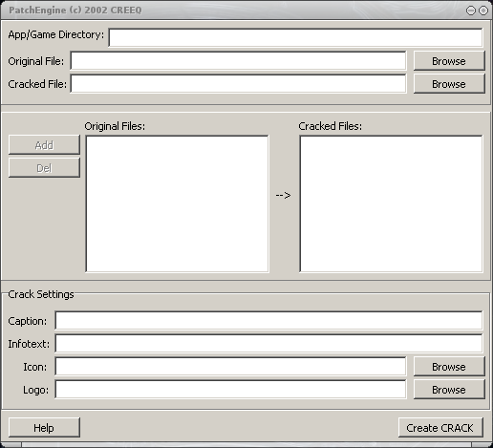Screen dimensions: 493x448
Task: Click the '-->' arrow text between lists
Action: point(283,195)
